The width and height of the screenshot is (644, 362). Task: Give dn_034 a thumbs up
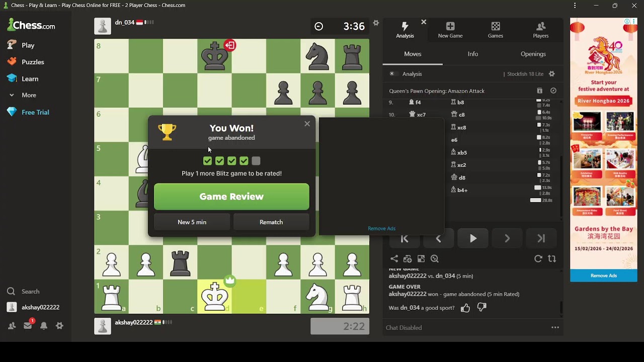point(465,308)
